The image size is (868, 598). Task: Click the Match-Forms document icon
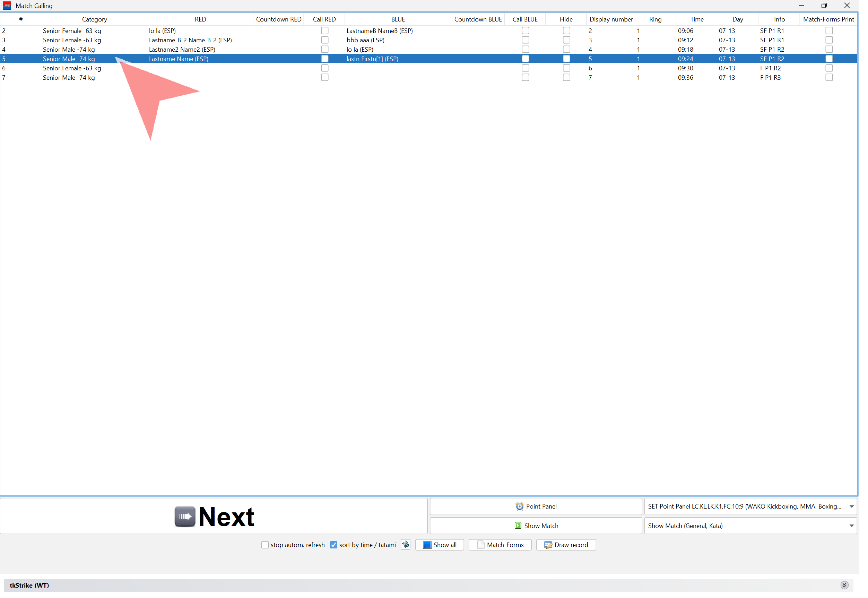tap(481, 545)
